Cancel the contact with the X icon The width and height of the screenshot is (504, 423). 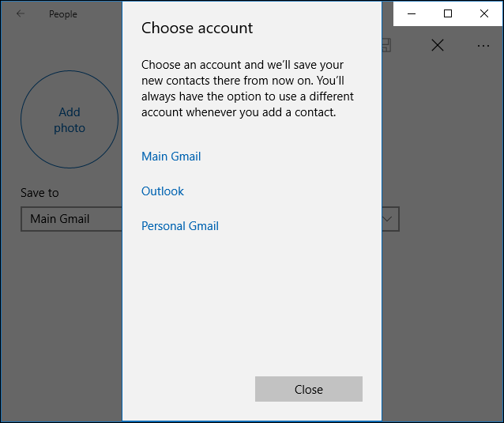click(x=438, y=45)
